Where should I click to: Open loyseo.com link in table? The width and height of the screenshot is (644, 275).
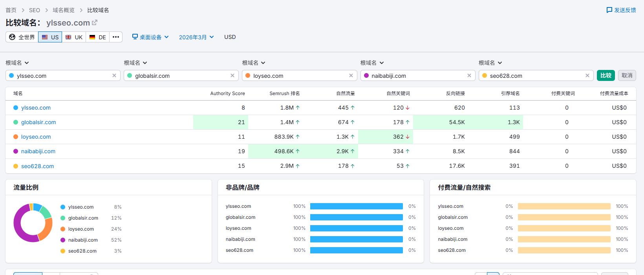pos(36,137)
